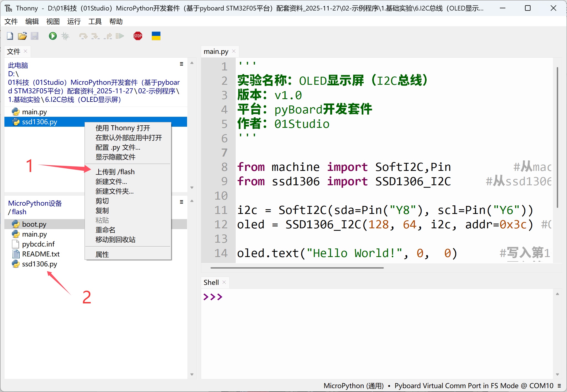Image resolution: width=567 pixels, height=392 pixels.
Task: Click the Open file folder icon
Action: point(22,36)
